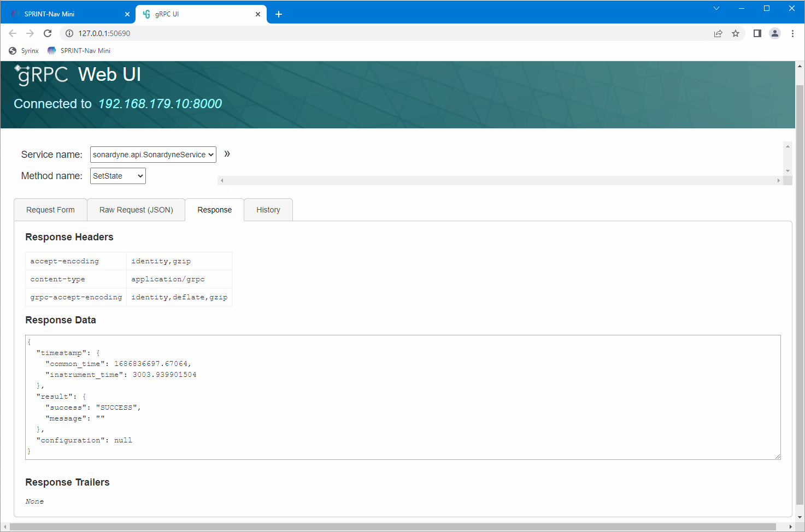Click the share page icon

718,33
